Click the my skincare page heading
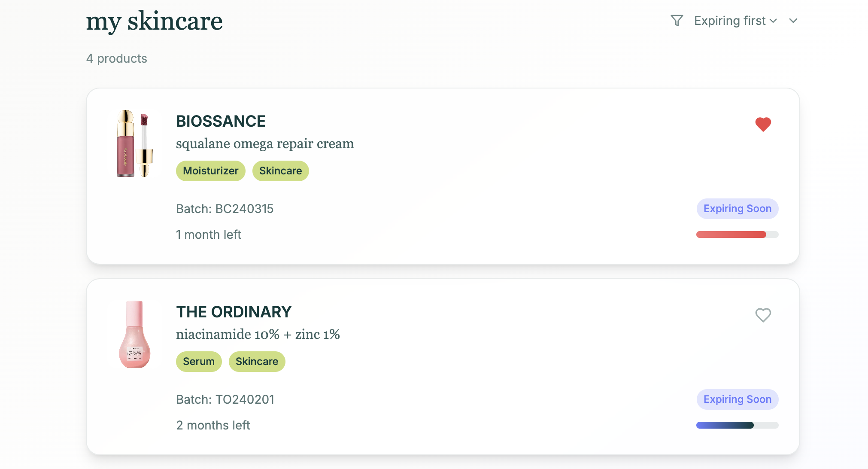868x469 pixels. (154, 21)
